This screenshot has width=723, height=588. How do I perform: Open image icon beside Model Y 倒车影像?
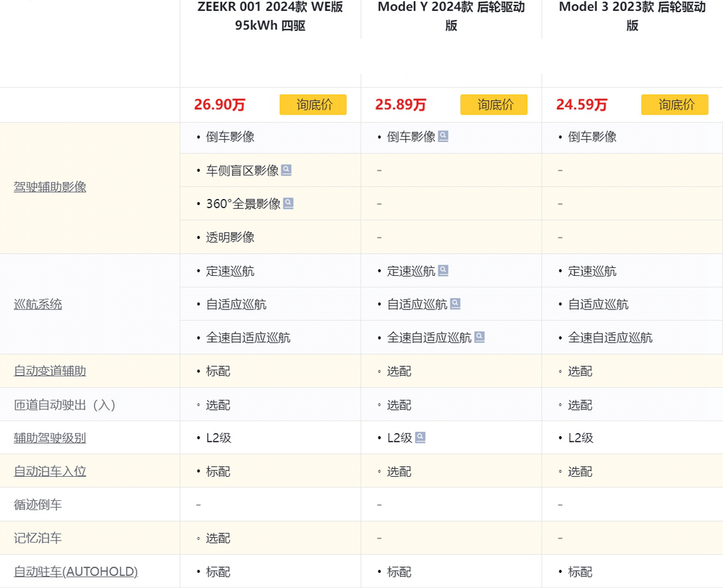pos(443,137)
